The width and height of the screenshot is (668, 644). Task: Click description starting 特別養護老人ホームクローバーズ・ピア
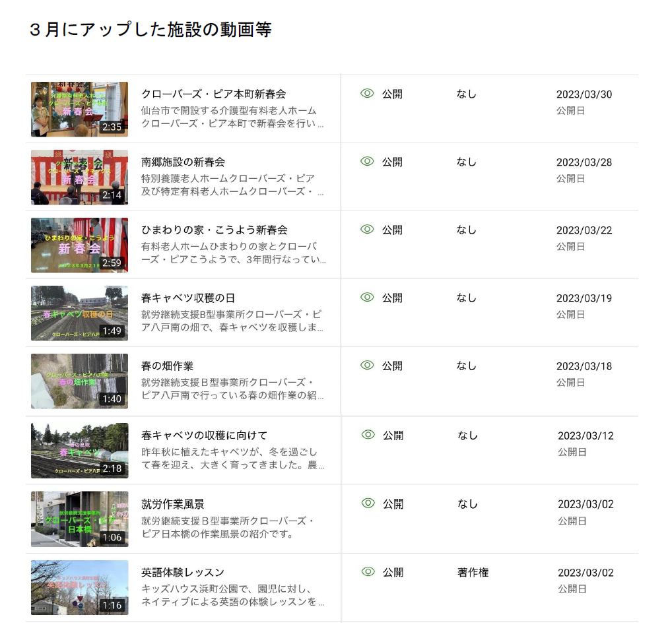[232, 185]
